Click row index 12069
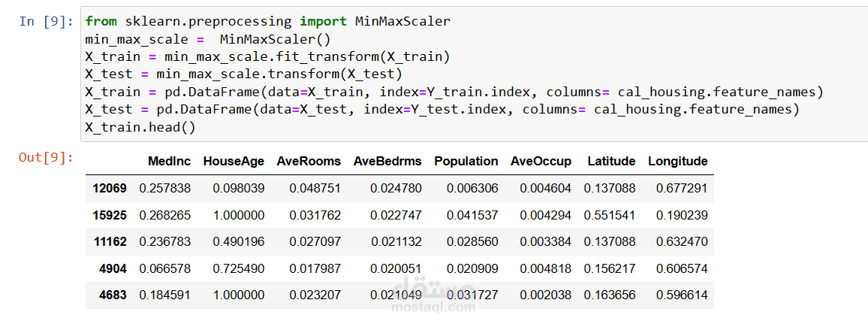The width and height of the screenshot is (868, 321). point(110,188)
